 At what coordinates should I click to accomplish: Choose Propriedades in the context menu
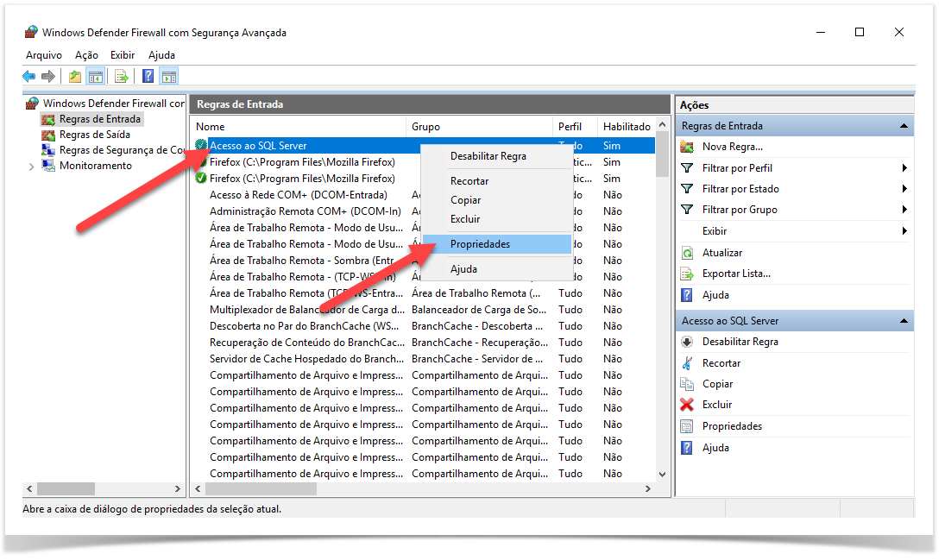pyautogui.click(x=480, y=244)
